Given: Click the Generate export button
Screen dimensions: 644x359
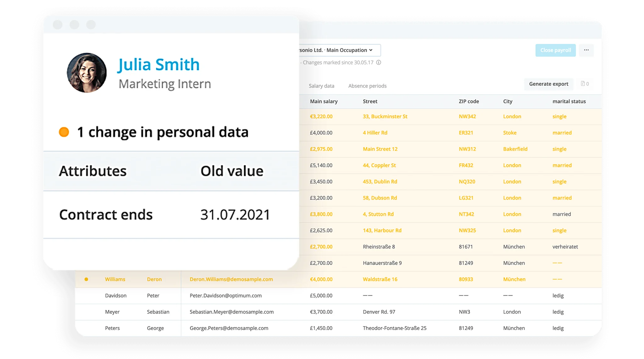Looking at the screenshot, I should click(x=548, y=84).
